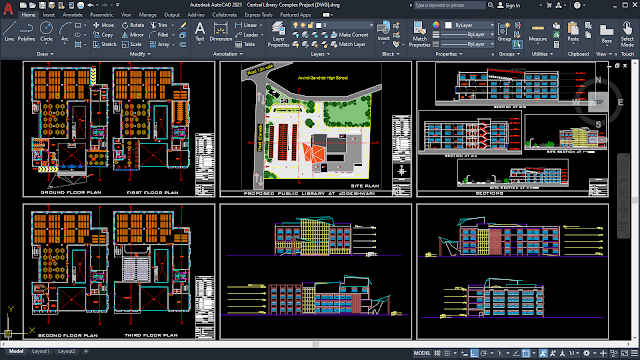This screenshot has height=360, width=640.
Task: Click the object color wheel swatch
Action: pos(436,25)
